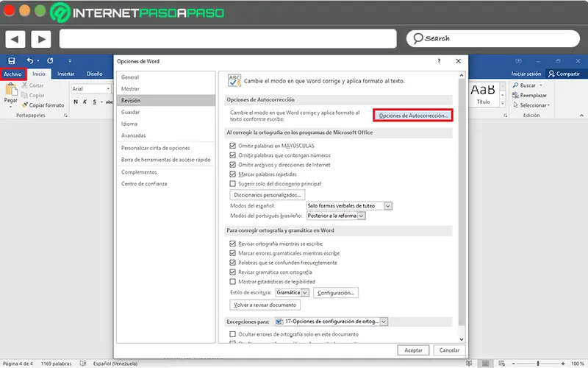Click the proofing book icon in status bar

coord(83,364)
